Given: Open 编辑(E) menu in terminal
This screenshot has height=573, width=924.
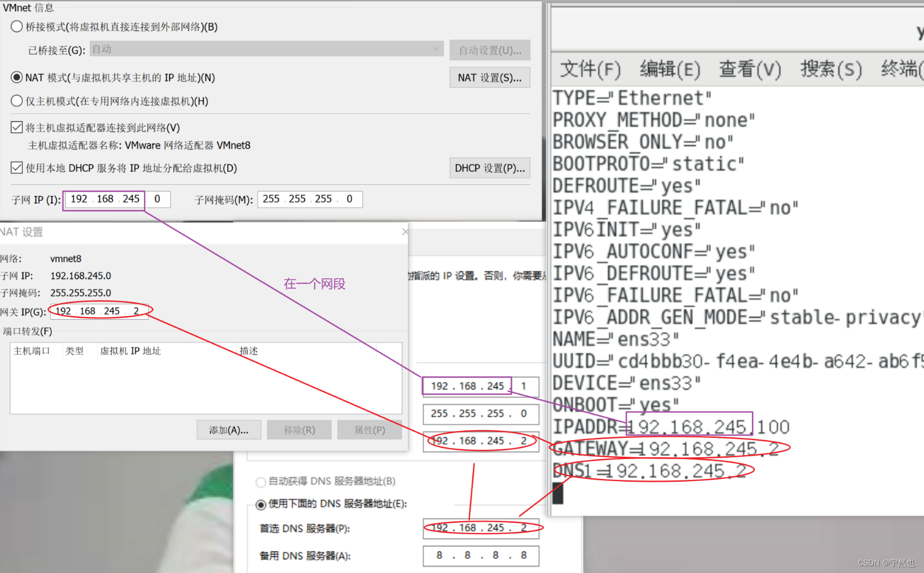Looking at the screenshot, I should pyautogui.click(x=670, y=70).
